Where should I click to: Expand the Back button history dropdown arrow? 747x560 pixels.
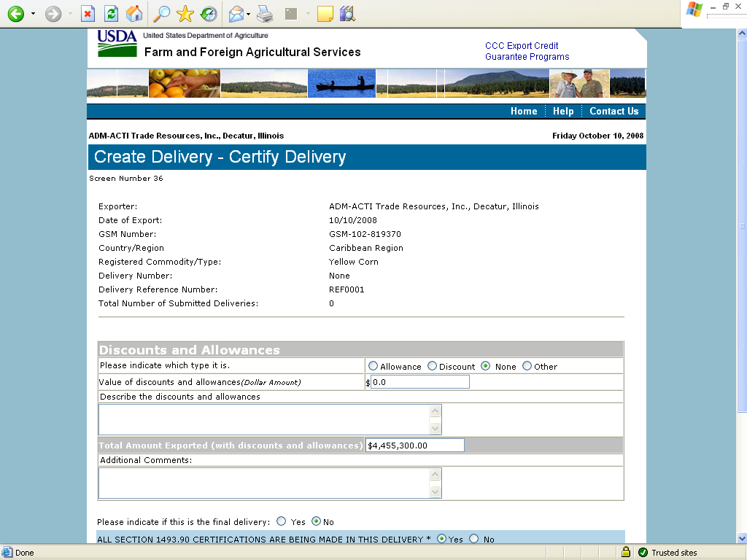coord(33,14)
